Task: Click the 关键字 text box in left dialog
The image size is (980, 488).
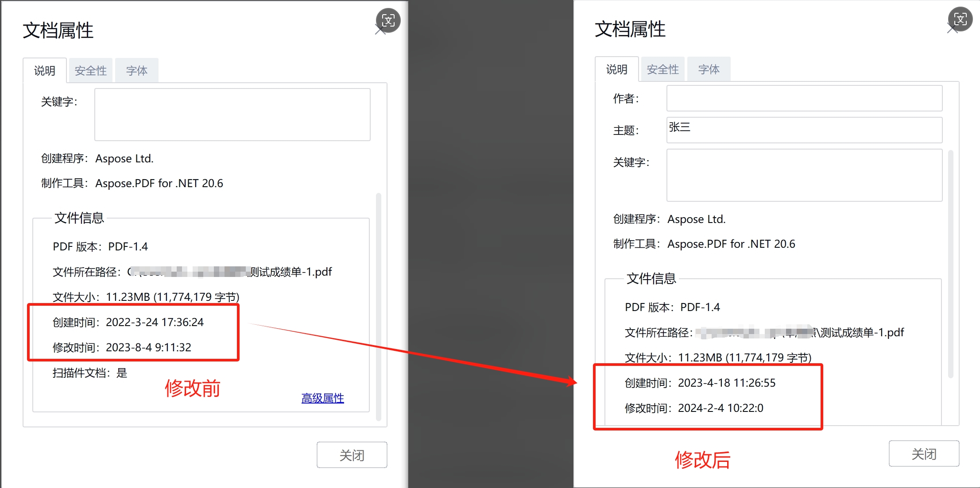Action: pos(232,115)
